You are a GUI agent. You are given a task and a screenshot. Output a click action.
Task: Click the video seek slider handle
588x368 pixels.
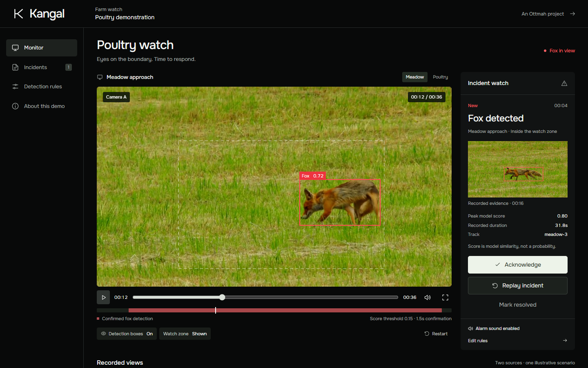pyautogui.click(x=222, y=297)
